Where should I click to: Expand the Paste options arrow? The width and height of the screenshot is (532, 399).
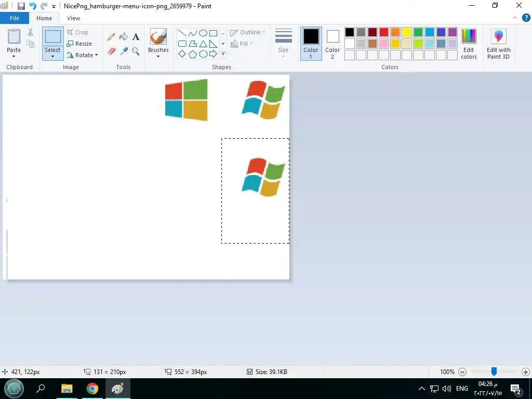click(x=14, y=56)
